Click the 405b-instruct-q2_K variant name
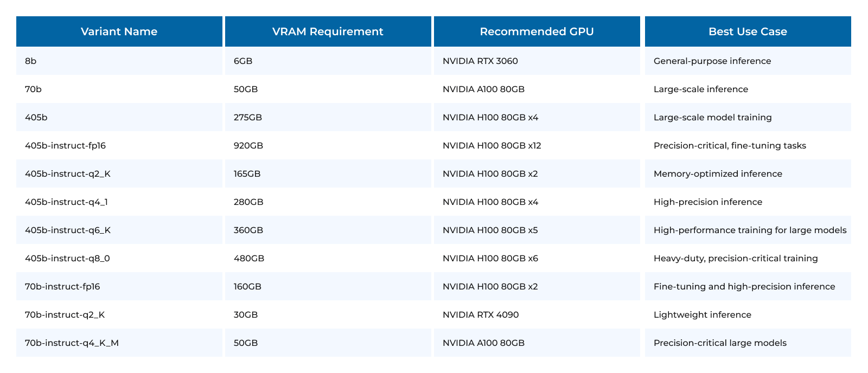Viewport: 868px width, 373px height. tap(68, 174)
